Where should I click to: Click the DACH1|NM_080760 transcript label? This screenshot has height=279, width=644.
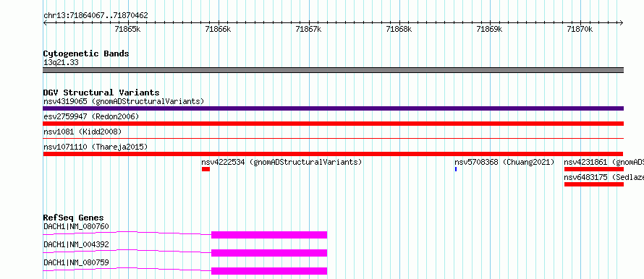(x=76, y=226)
